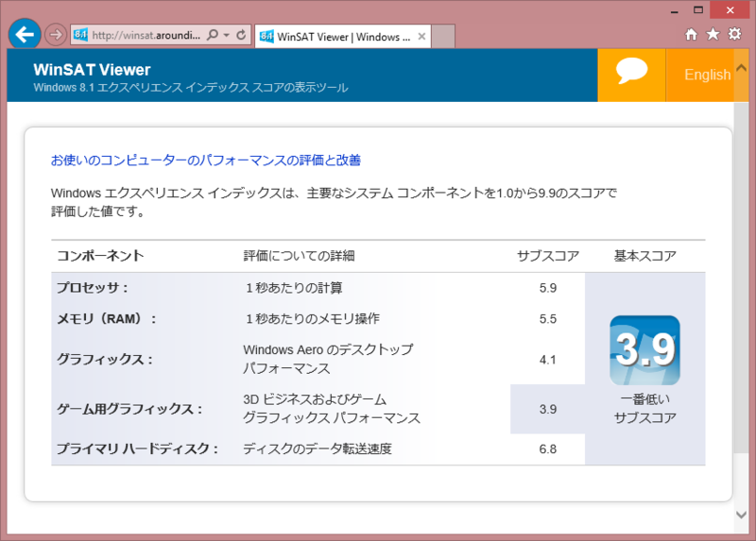
Task: Click the 1秒あたりのメモリ操作 description
Action: (312, 319)
